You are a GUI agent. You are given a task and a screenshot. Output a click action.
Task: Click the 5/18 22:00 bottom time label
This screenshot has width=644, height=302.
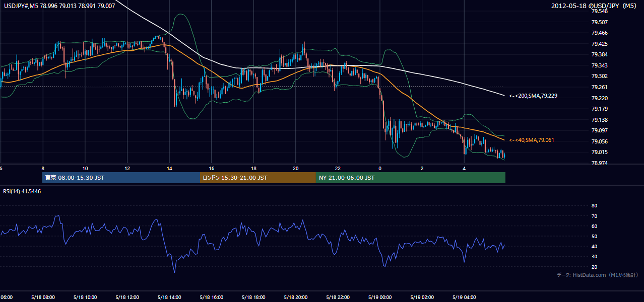(x=338, y=297)
